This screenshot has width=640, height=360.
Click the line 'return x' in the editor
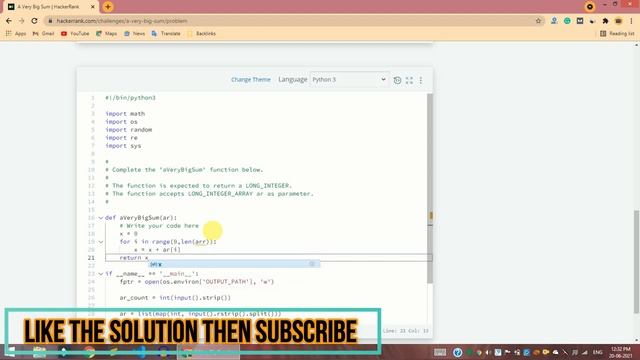coord(134,258)
